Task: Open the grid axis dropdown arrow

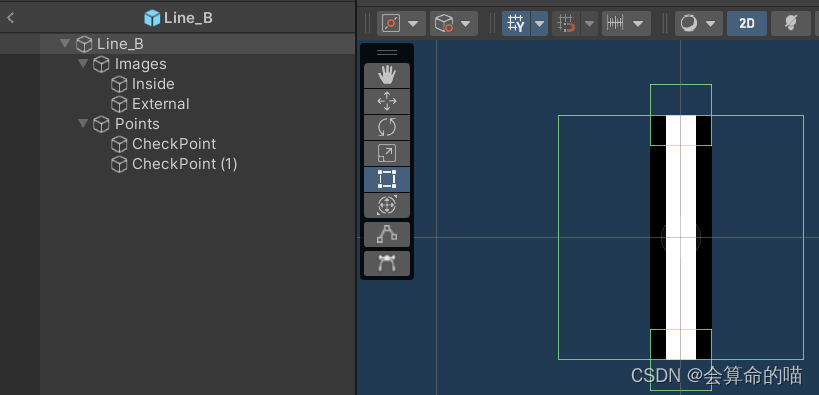Action: (x=540, y=24)
